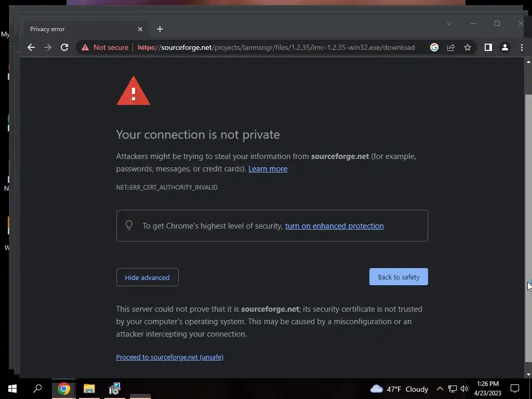Open the Chrome three-dot menu
Viewport: 532px width, 399px height.
point(522,47)
